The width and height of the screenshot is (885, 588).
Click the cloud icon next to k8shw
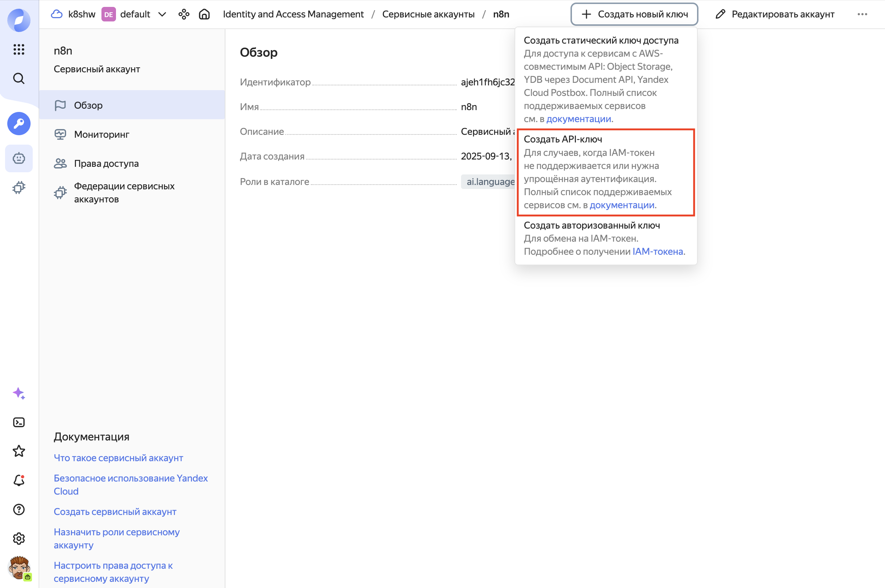pyautogui.click(x=57, y=14)
